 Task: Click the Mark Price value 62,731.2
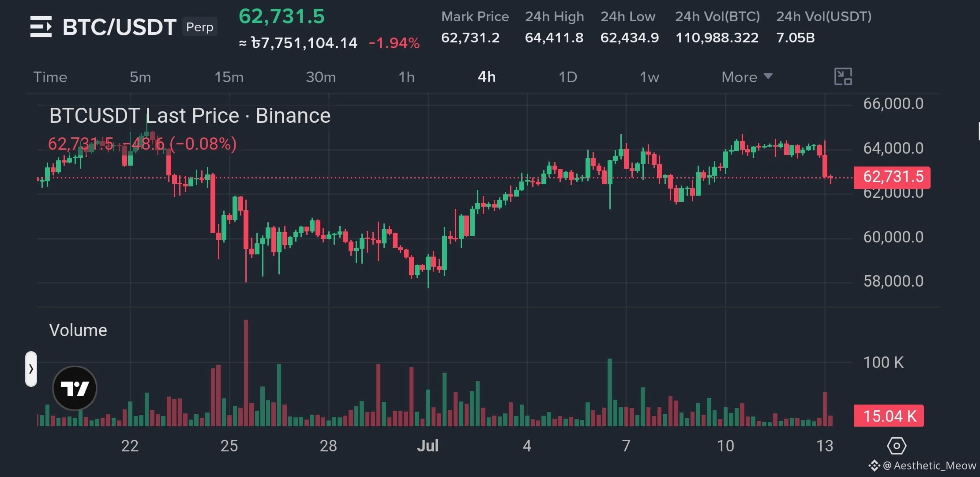(470, 38)
